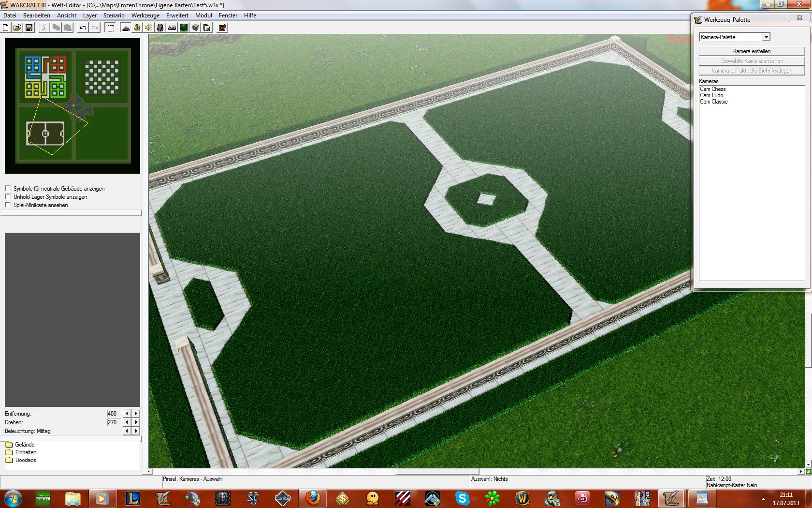Click the Cut scissors icon
Image resolution: width=812 pixels, height=508 pixels.
pos(44,28)
